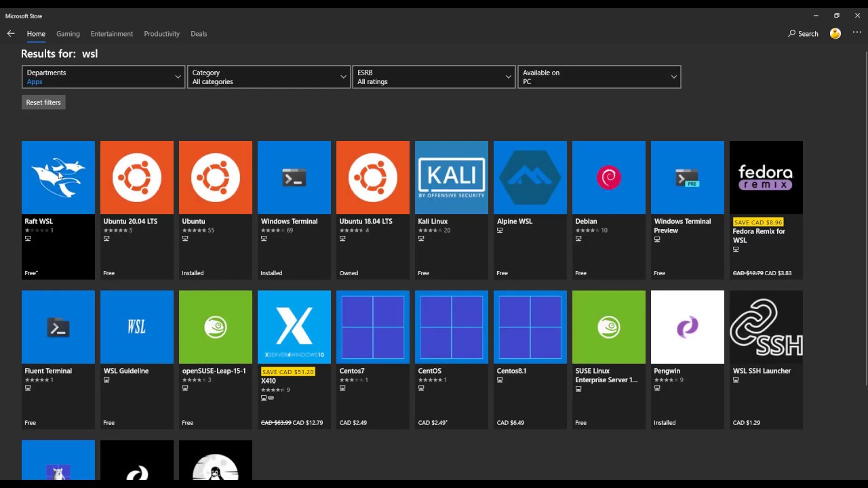The width and height of the screenshot is (868, 488).
Task: Open the Fedora Remix for WSL icon
Action: coord(766,178)
